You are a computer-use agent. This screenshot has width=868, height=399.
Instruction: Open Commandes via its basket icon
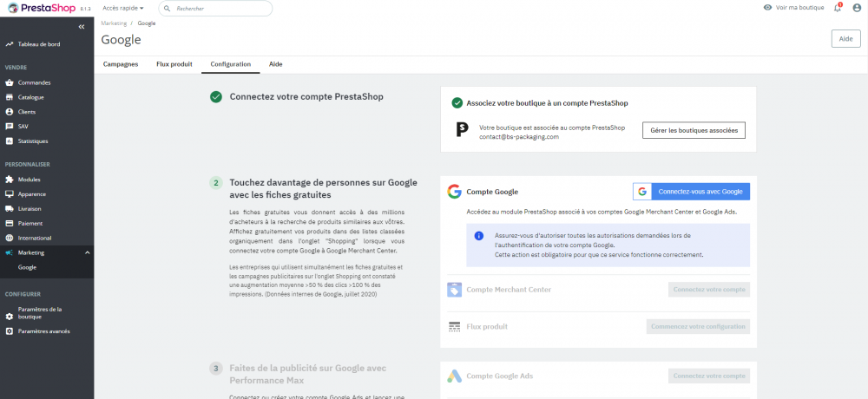click(x=10, y=82)
